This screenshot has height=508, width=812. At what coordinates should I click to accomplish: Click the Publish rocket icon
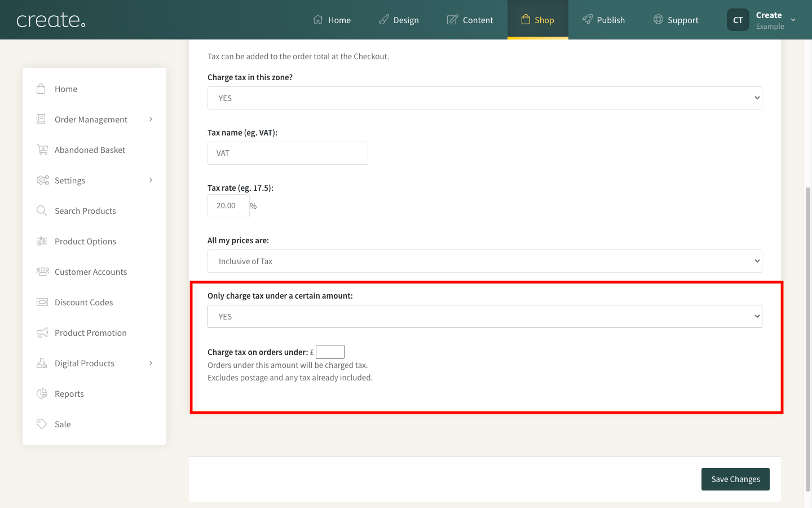[588, 20]
